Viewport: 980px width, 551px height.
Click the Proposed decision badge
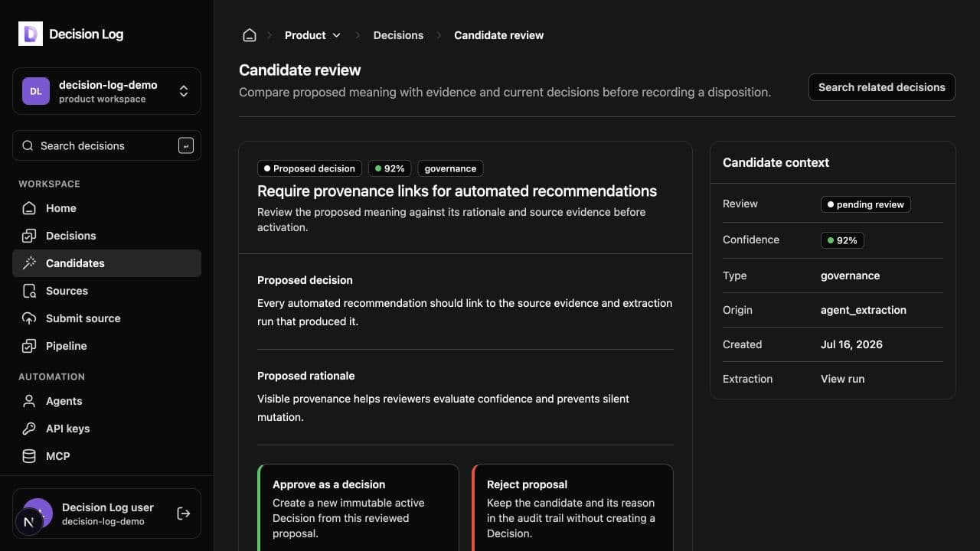coord(310,168)
